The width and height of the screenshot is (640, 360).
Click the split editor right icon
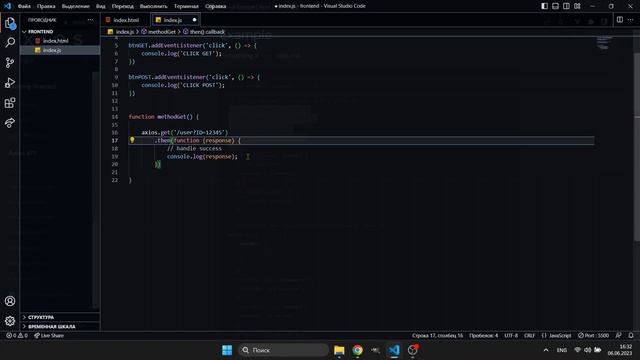[x=620, y=20]
